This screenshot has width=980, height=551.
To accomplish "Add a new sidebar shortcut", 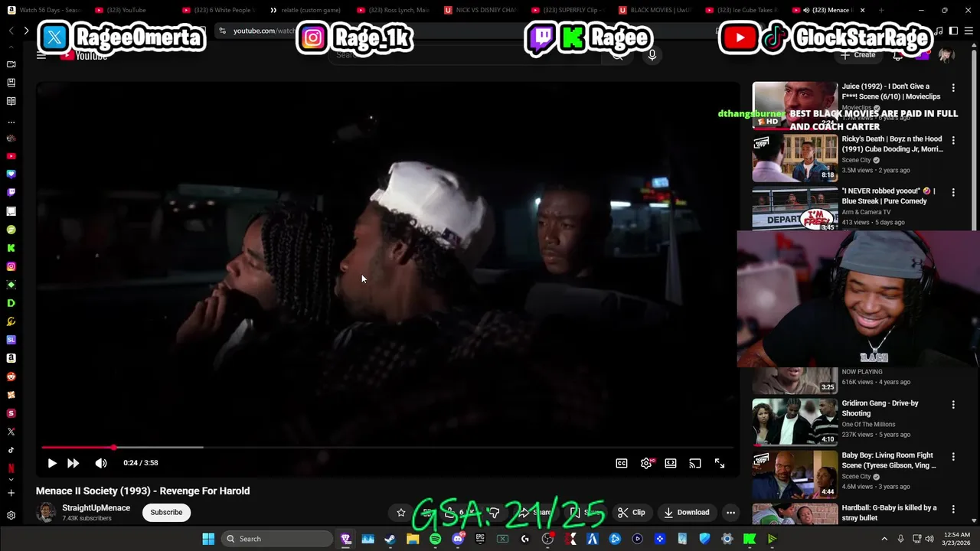I will click(x=11, y=493).
